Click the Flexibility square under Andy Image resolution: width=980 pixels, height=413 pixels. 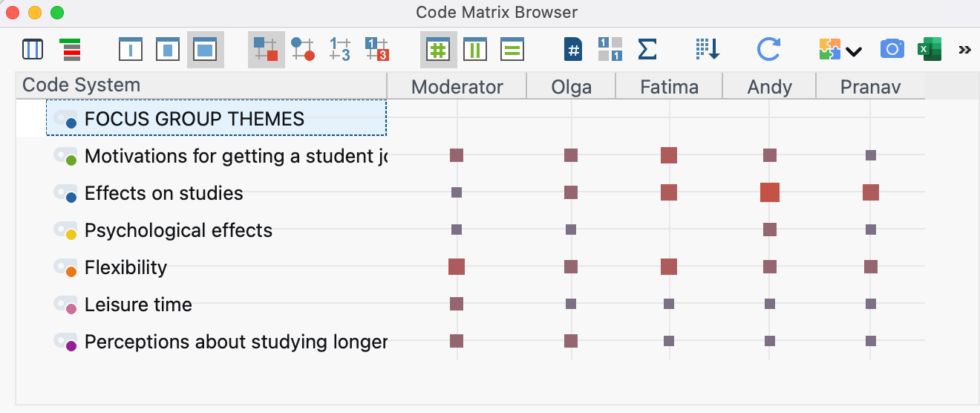point(770,267)
